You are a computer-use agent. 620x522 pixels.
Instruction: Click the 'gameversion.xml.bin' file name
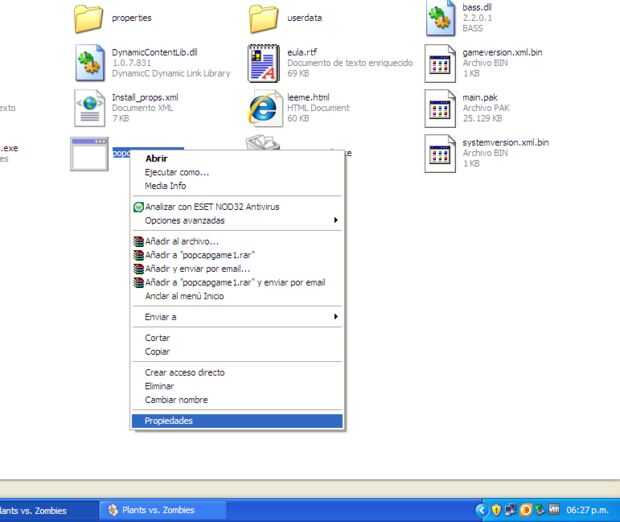(x=502, y=53)
